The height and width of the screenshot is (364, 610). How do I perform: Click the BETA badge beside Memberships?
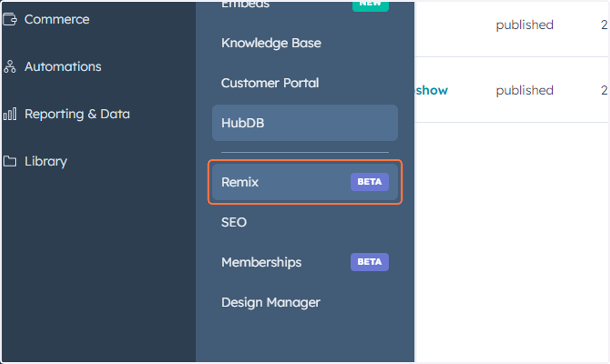[370, 262]
